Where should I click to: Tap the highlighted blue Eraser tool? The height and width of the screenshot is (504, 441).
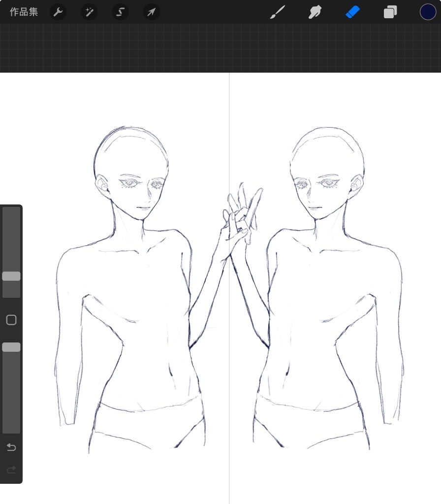(353, 12)
